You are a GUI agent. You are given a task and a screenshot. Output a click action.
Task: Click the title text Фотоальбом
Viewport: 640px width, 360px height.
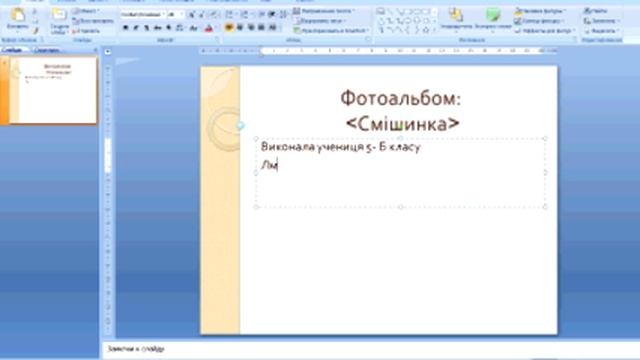point(400,98)
